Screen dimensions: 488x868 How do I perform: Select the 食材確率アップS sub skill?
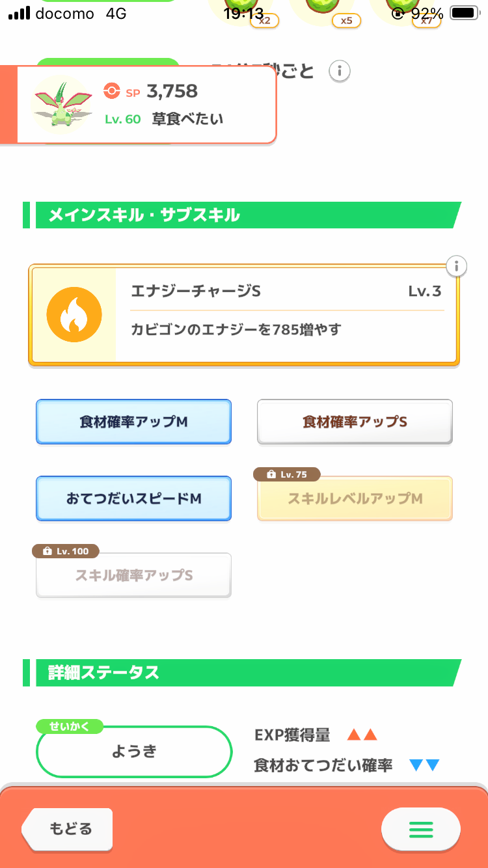pyautogui.click(x=355, y=422)
